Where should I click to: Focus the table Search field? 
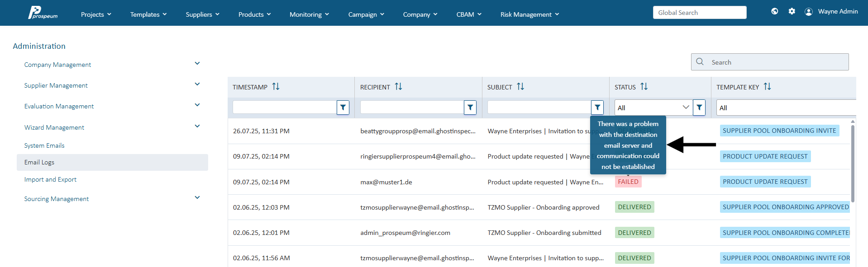[770, 62]
